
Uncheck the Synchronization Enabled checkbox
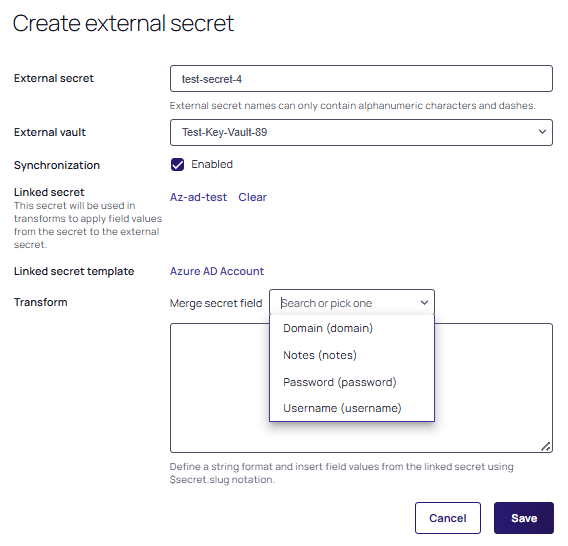pyautogui.click(x=178, y=164)
